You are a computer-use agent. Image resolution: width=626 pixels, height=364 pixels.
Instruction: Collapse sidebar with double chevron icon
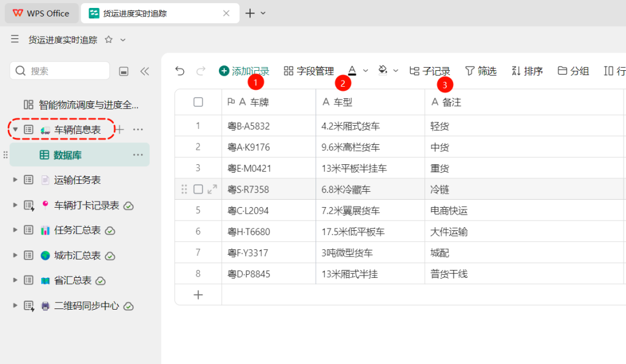click(144, 71)
